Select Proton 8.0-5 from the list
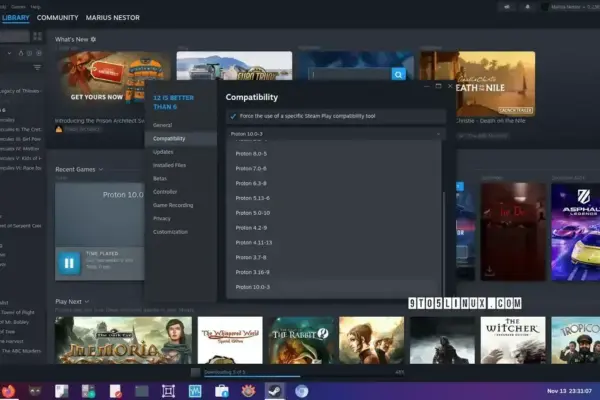This screenshot has width=600, height=400. (x=334, y=153)
